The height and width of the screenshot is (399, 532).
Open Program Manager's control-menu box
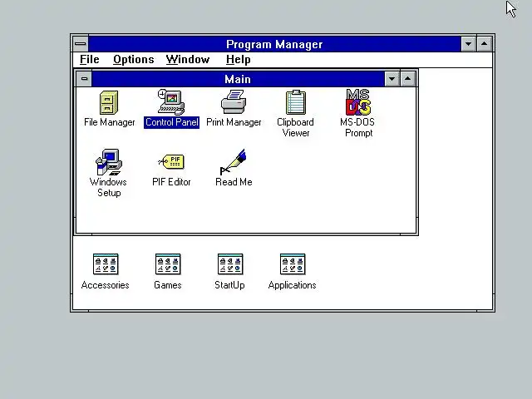tap(81, 44)
